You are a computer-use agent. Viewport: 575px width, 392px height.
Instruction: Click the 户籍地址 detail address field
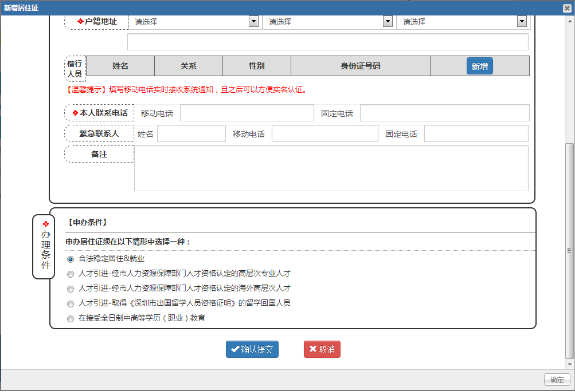coord(328,42)
